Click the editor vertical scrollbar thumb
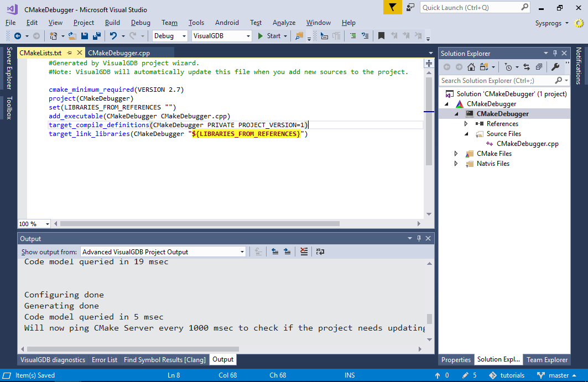 tap(429, 121)
